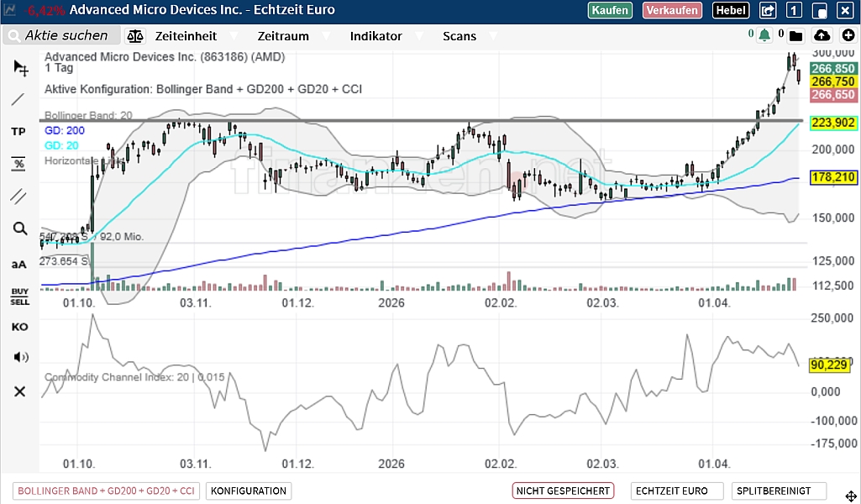Click the GD200 value tag 178,210

pyautogui.click(x=833, y=177)
